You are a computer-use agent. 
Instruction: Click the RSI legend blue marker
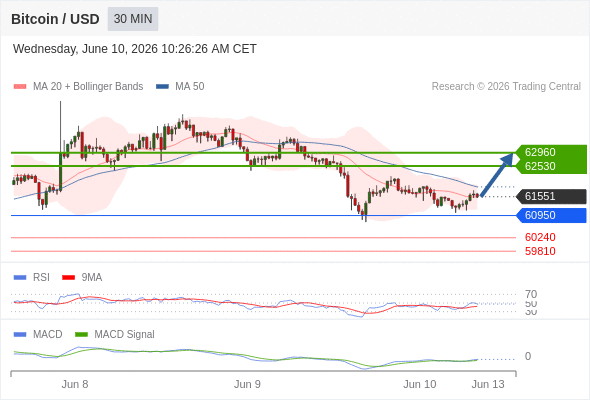[x=20, y=278]
